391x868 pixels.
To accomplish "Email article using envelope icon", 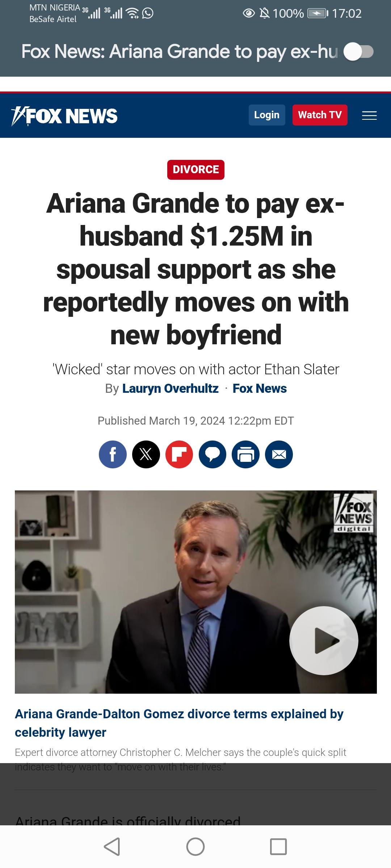I will pyautogui.click(x=279, y=455).
